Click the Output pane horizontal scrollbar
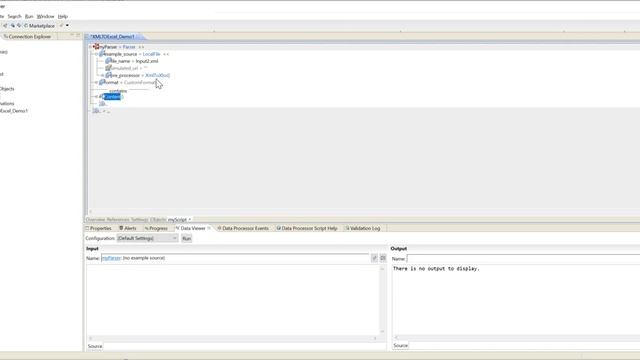 (517, 338)
